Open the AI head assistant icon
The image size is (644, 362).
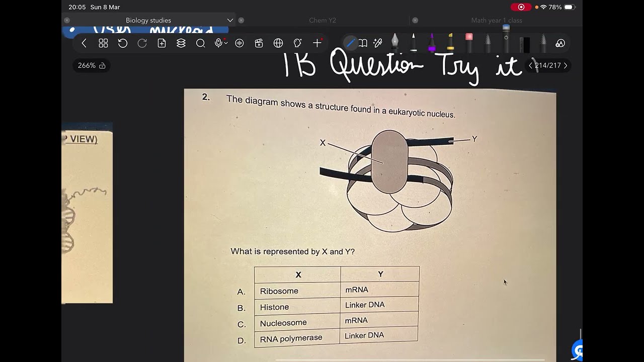pyautogui.click(x=298, y=43)
